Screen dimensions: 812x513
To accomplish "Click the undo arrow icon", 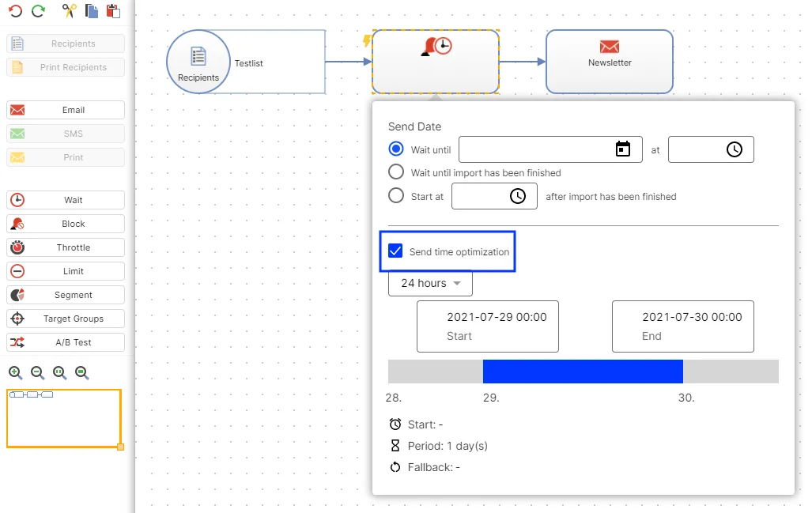I will (15, 11).
